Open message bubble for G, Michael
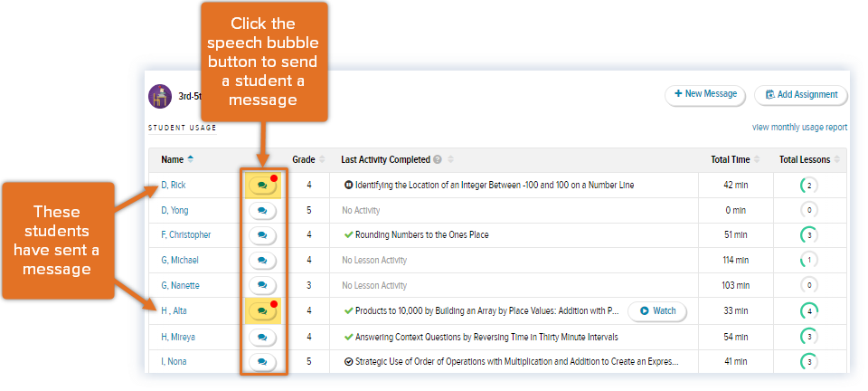 click(x=261, y=261)
